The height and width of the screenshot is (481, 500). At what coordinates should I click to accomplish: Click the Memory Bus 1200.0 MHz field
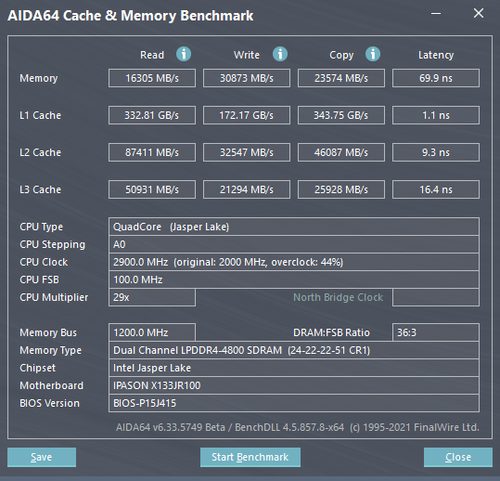152,332
